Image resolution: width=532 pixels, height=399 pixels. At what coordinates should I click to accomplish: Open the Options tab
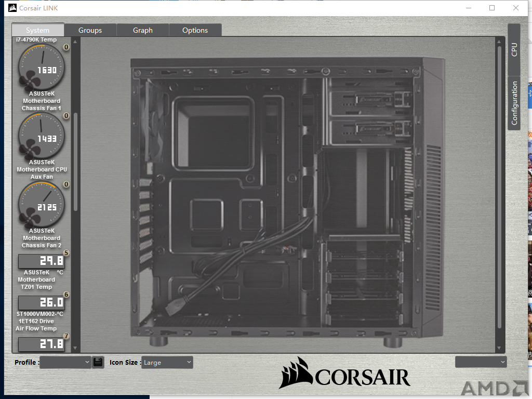click(x=195, y=30)
